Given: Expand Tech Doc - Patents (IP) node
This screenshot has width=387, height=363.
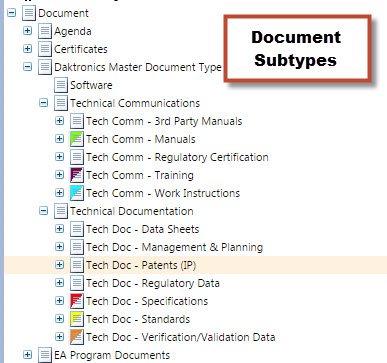Looking at the screenshot, I should pyautogui.click(x=60, y=265).
